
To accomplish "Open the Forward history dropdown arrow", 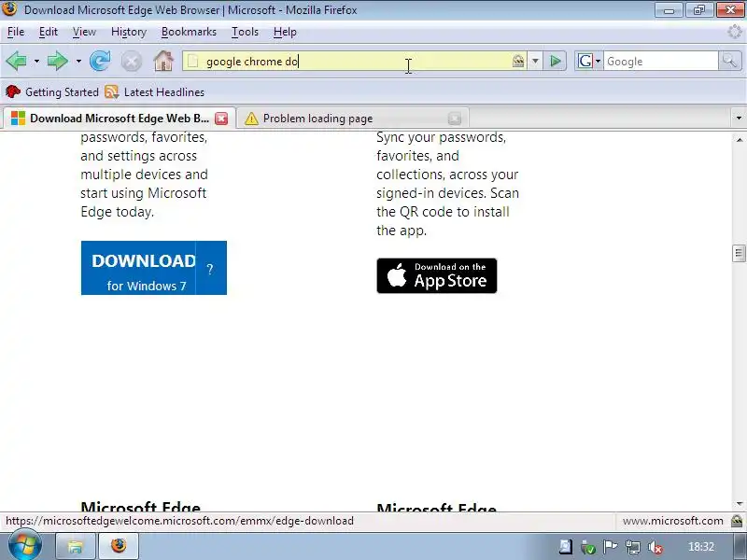I will point(78,62).
